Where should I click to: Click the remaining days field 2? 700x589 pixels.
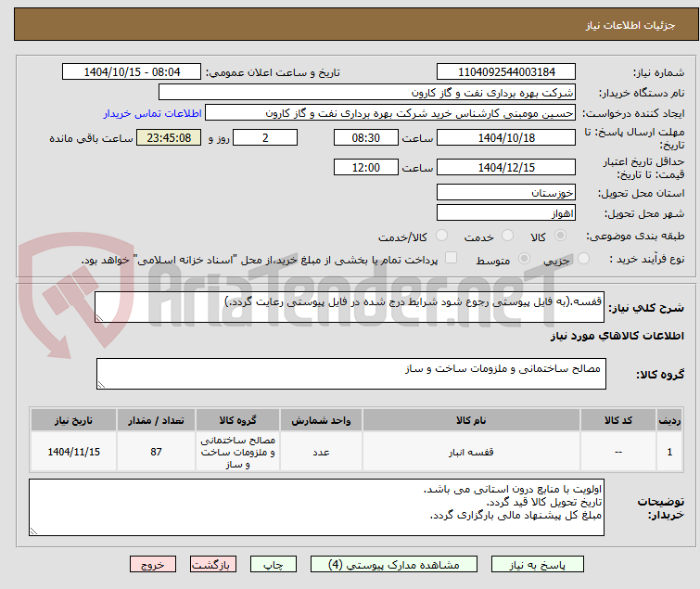click(265, 137)
